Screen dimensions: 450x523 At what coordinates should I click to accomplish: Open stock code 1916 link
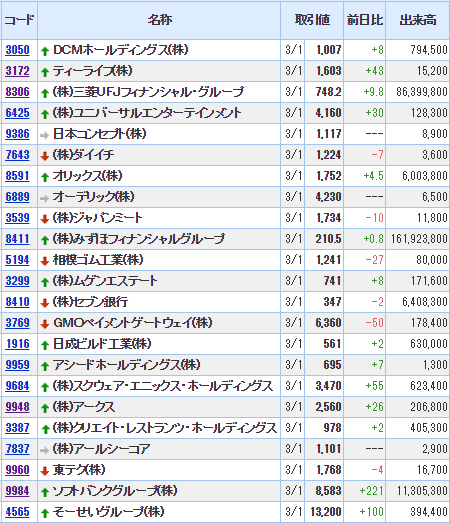17,344
